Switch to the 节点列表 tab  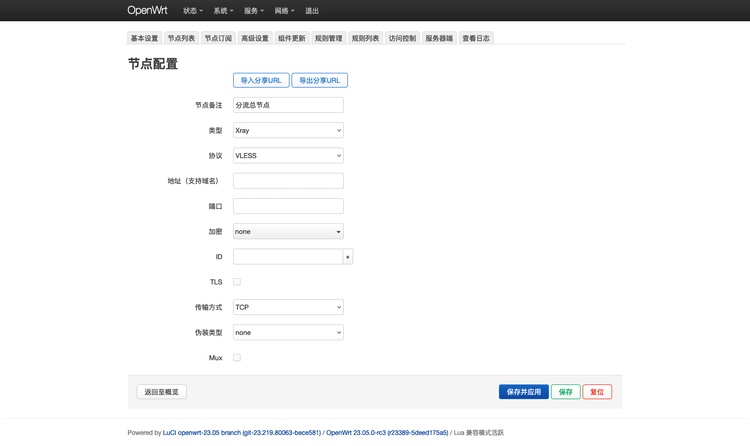click(x=181, y=38)
